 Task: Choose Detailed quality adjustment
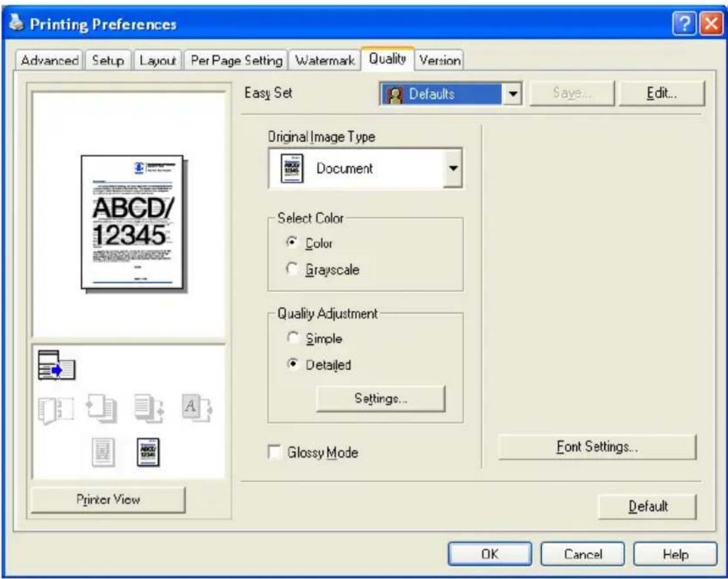click(293, 363)
